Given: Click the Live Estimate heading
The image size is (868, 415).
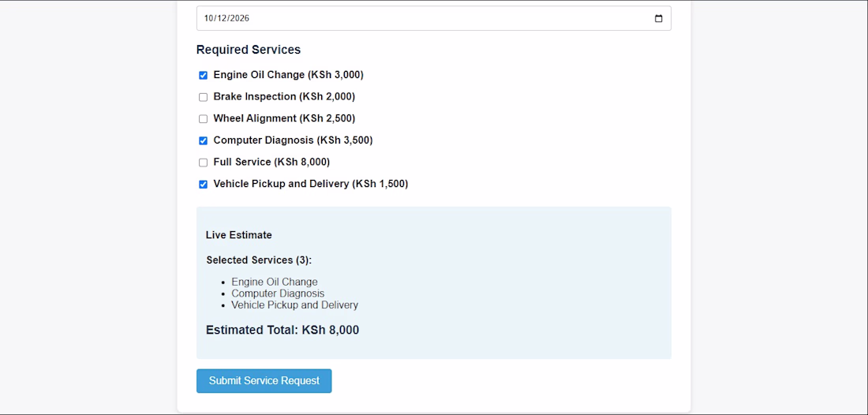Looking at the screenshot, I should point(238,235).
